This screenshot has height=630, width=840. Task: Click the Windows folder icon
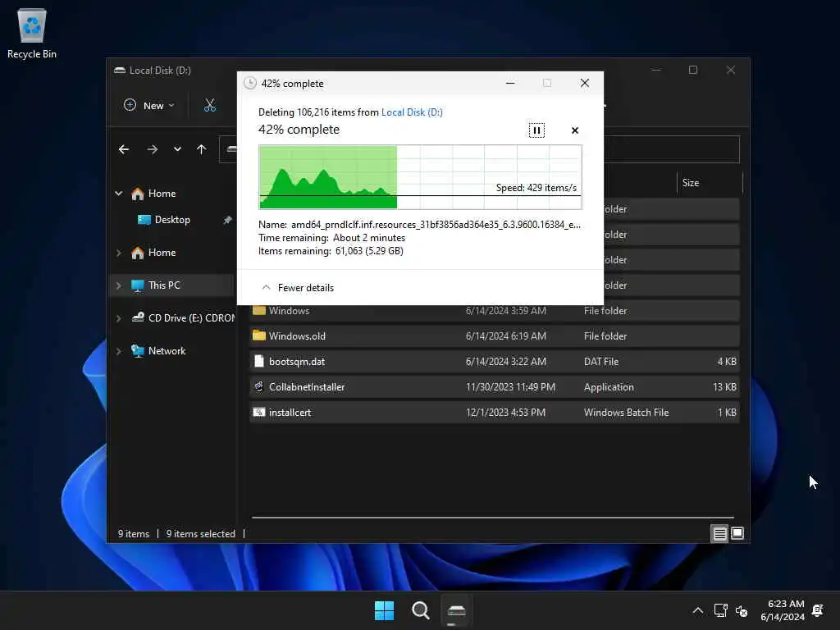coord(259,311)
